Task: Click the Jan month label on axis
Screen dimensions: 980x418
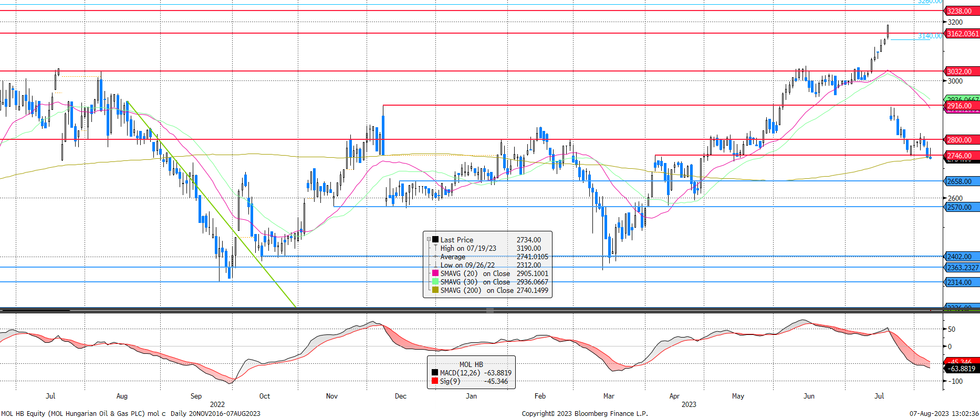Action: tap(471, 396)
